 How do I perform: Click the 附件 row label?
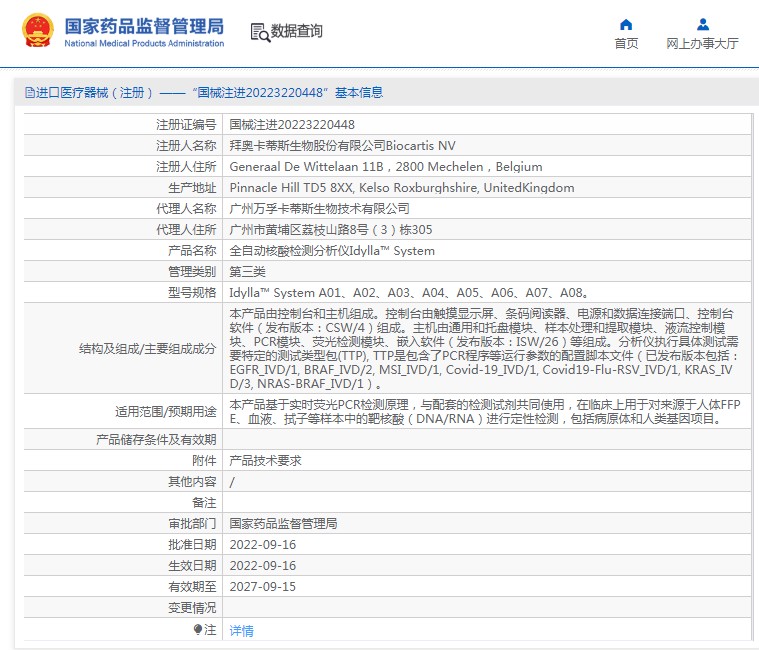pyautogui.click(x=204, y=461)
